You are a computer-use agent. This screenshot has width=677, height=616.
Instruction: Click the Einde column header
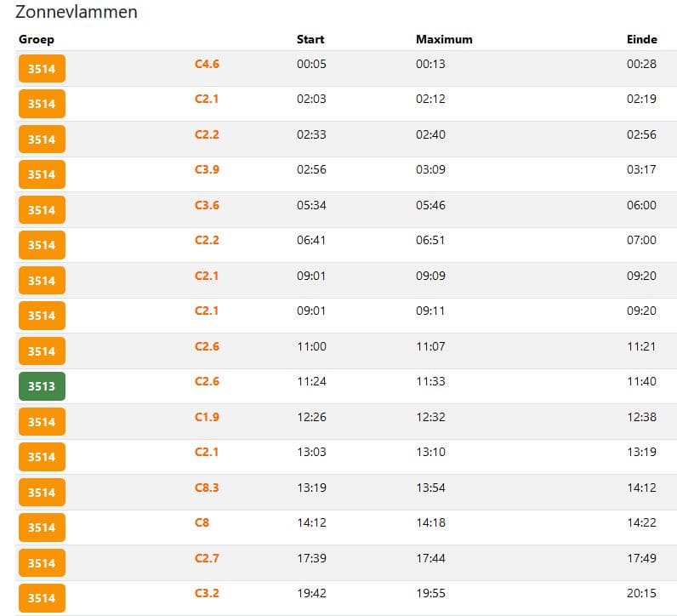tap(642, 39)
